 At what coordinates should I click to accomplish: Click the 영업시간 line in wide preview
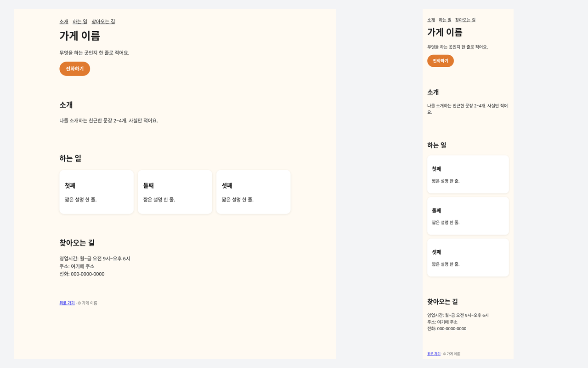(95, 259)
